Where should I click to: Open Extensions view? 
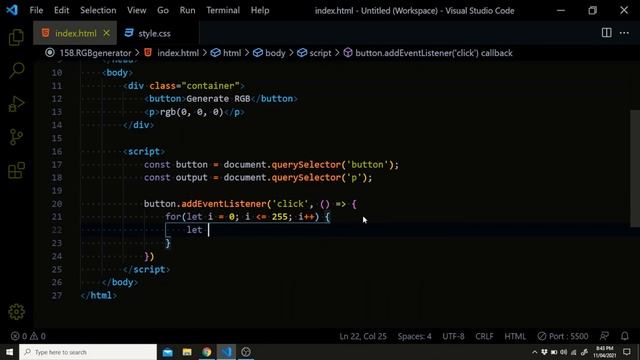click(x=16, y=170)
